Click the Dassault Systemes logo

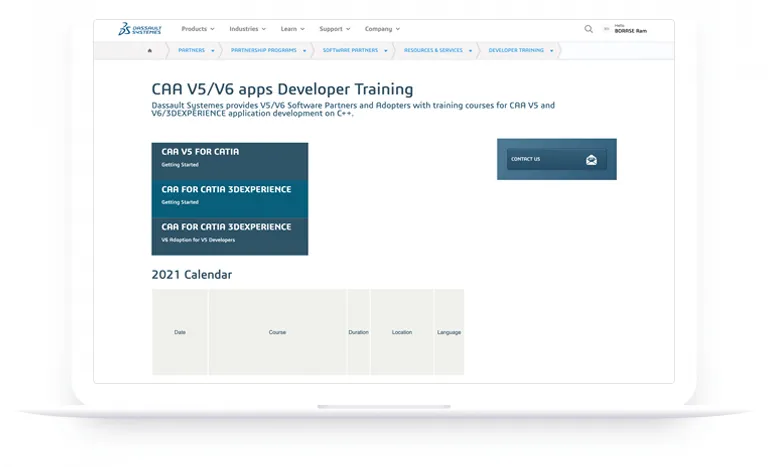pos(140,29)
